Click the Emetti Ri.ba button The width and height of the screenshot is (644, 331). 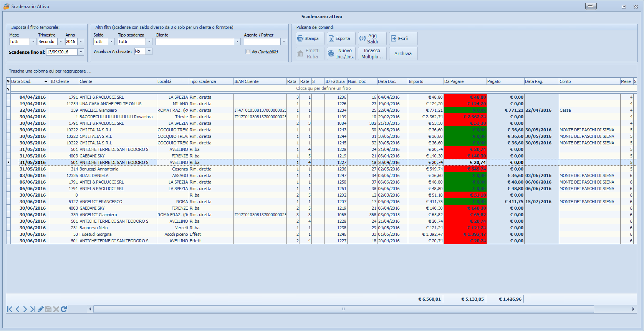[310, 53]
